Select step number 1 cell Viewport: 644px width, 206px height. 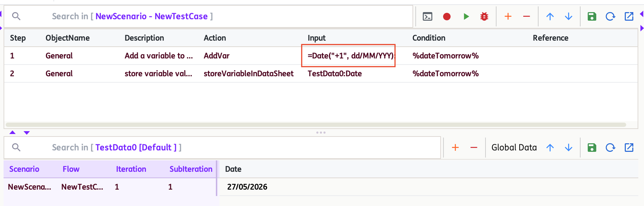pos(12,56)
